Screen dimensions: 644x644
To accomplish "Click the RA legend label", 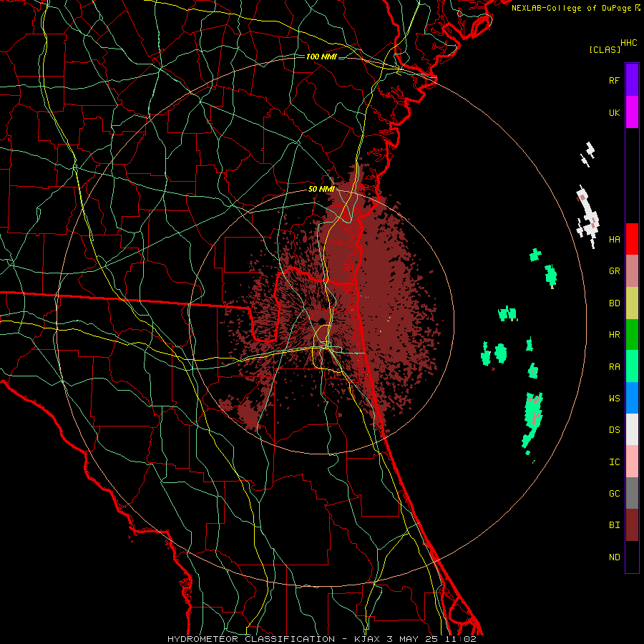I will 614,366.
